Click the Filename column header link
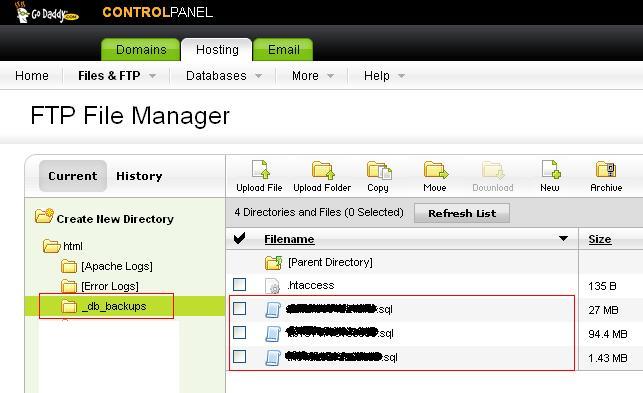The image size is (643, 393). coord(289,239)
